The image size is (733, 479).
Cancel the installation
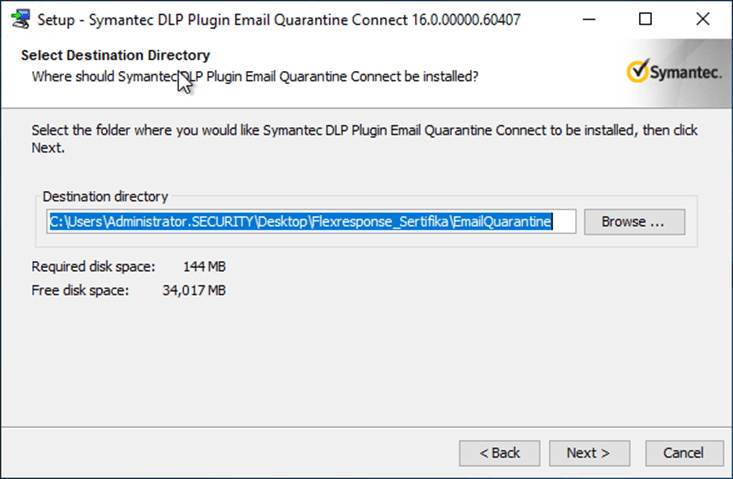pos(683,453)
